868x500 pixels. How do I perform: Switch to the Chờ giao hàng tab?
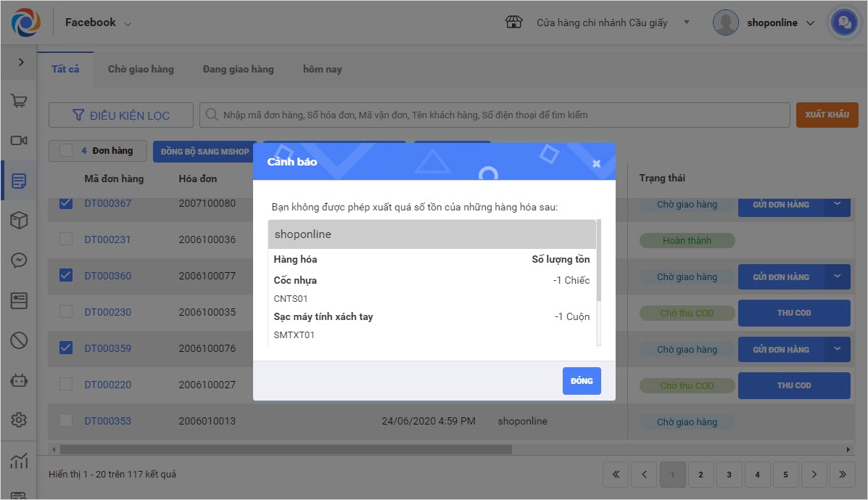141,70
